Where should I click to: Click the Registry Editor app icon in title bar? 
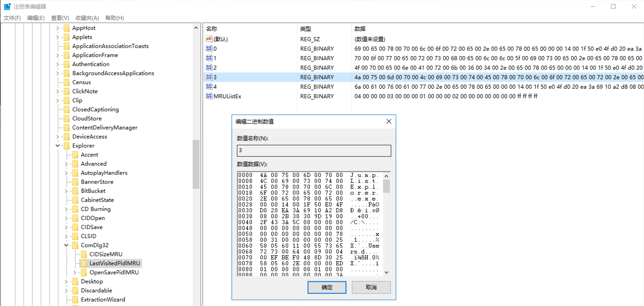click(x=7, y=7)
